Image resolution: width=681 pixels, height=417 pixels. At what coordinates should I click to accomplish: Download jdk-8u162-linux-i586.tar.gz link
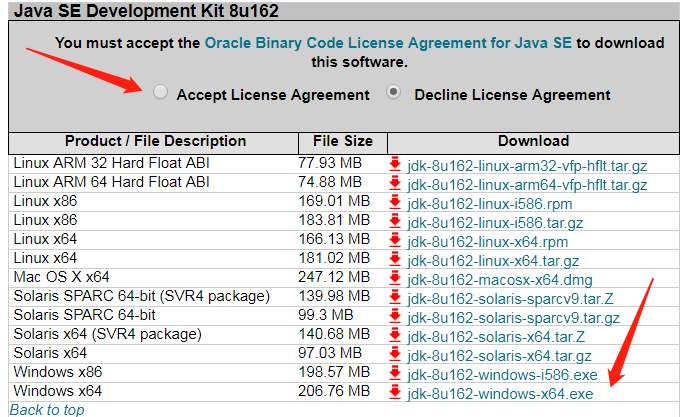pyautogui.click(x=495, y=223)
